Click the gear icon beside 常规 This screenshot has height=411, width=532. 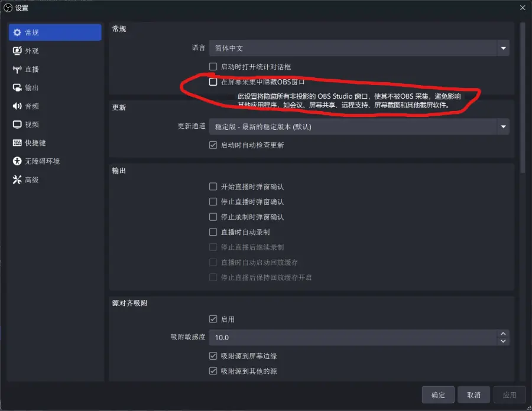click(x=17, y=32)
